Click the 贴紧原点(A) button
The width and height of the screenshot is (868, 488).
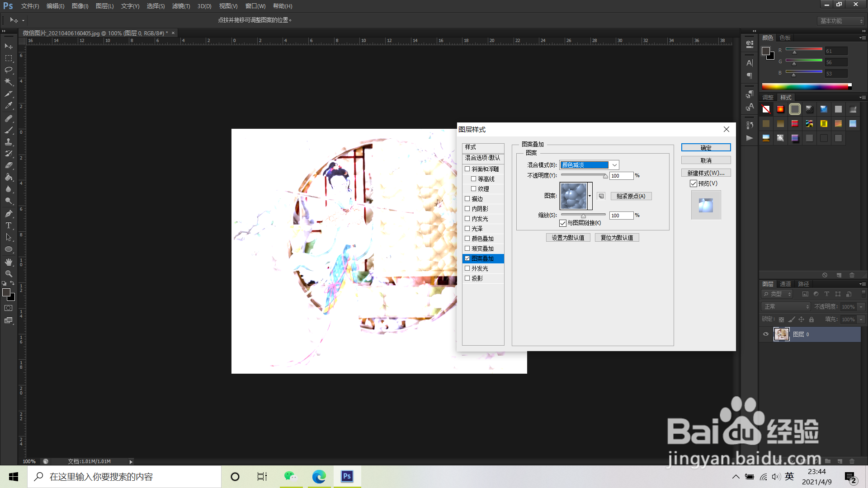(x=631, y=196)
